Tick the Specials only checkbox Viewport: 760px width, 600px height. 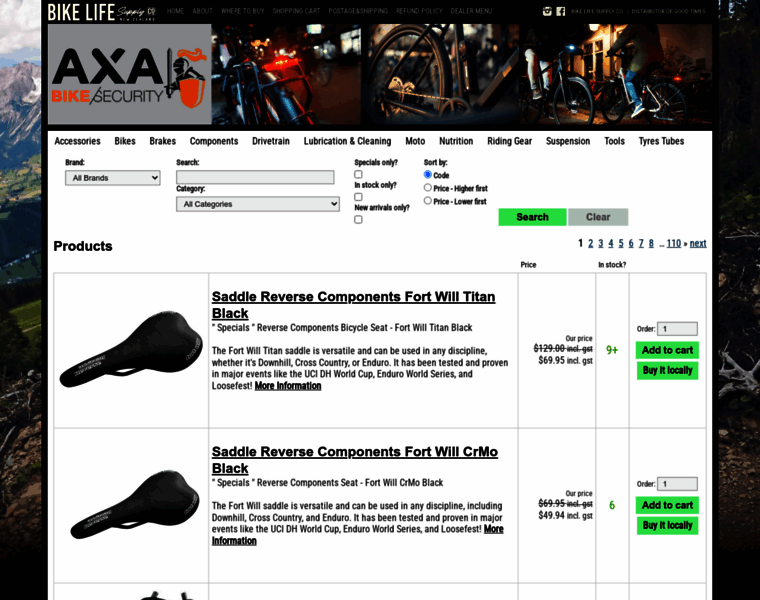pyautogui.click(x=358, y=174)
